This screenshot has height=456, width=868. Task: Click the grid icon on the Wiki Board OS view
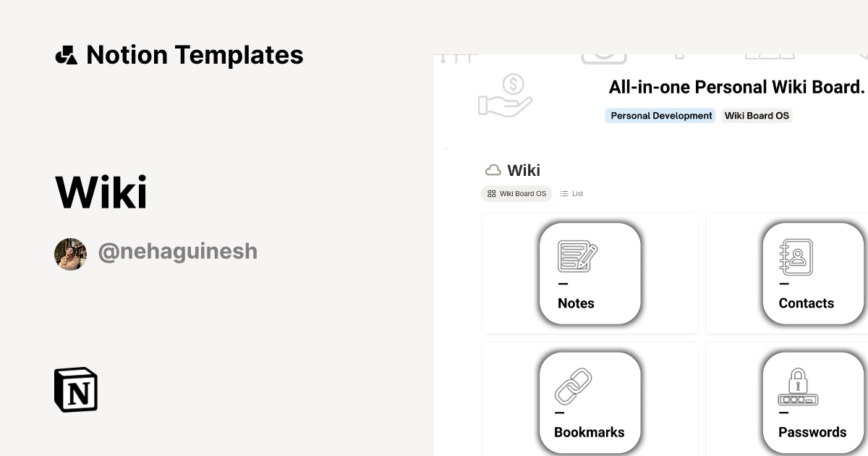coord(491,193)
